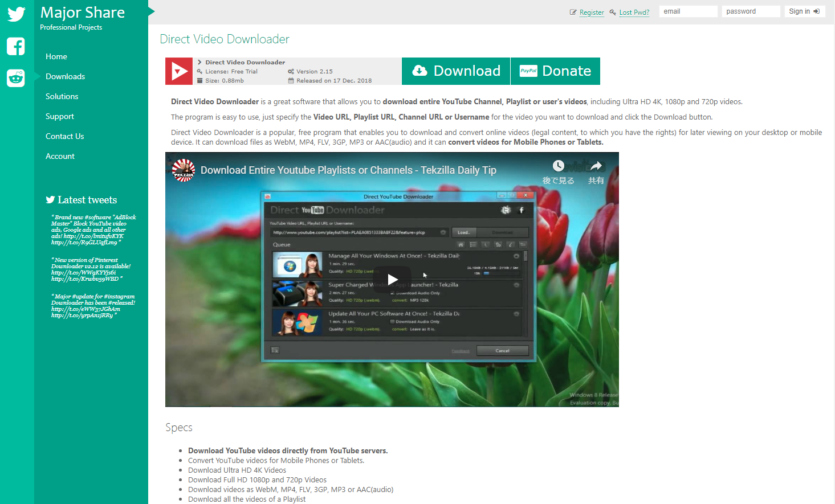
Task: Click Convert YouTube videos for Mobile Phones line
Action: (276, 461)
